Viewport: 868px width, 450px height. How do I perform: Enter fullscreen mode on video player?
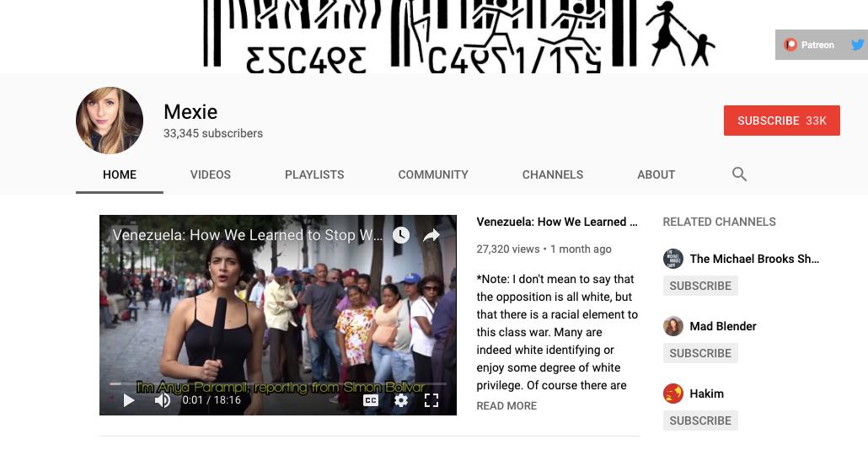click(x=431, y=400)
